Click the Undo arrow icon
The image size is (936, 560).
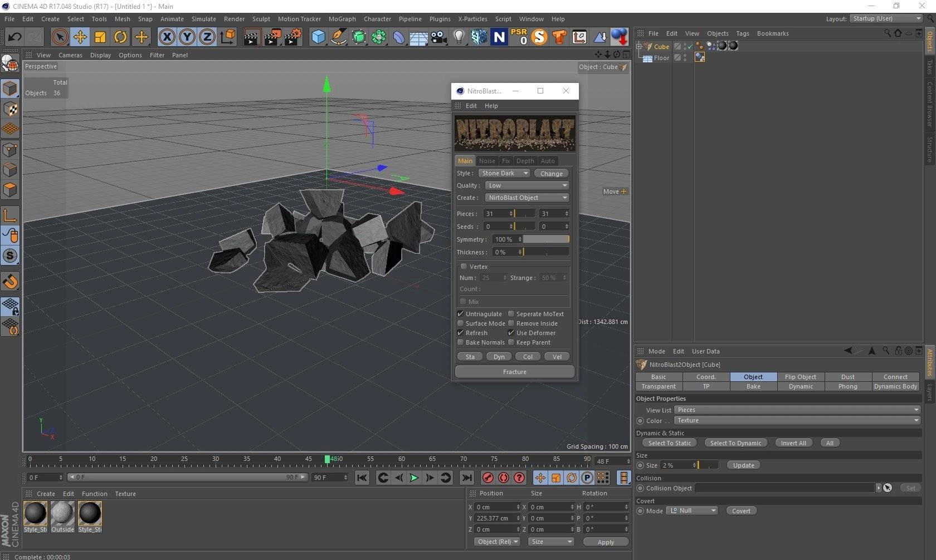pos(14,37)
